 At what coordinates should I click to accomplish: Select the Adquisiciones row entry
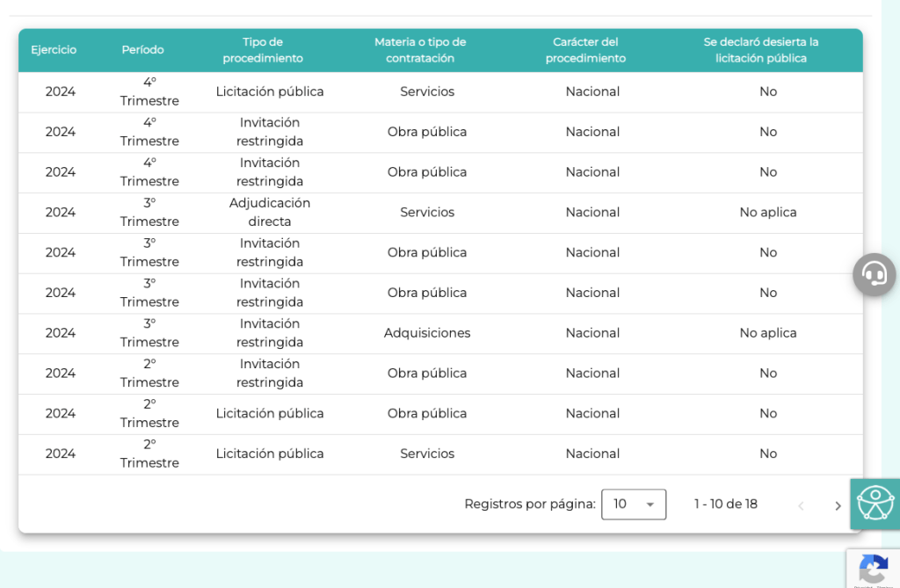(x=427, y=333)
